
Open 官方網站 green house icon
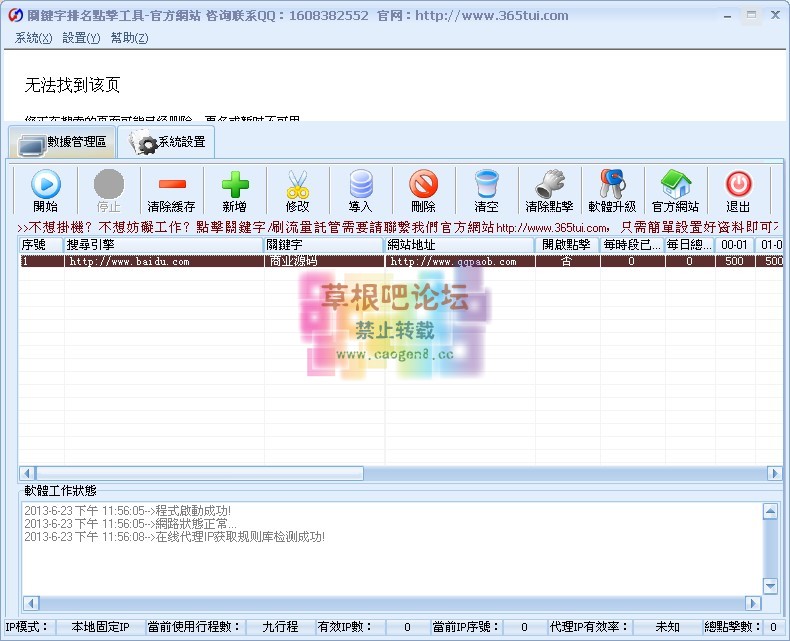(676, 184)
